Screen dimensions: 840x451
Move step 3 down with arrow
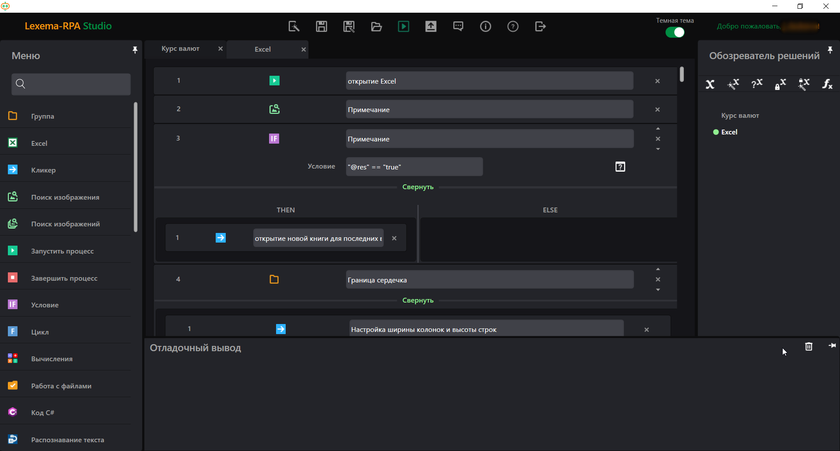pyautogui.click(x=658, y=149)
